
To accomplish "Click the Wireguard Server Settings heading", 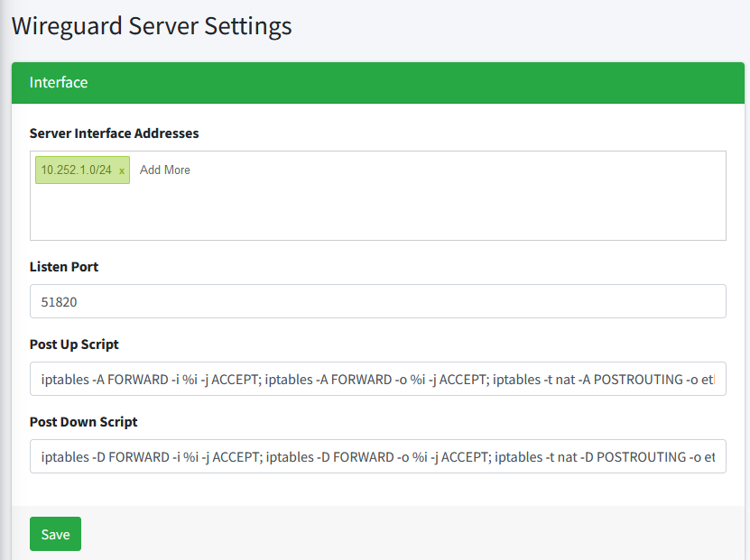I will pyautogui.click(x=152, y=26).
